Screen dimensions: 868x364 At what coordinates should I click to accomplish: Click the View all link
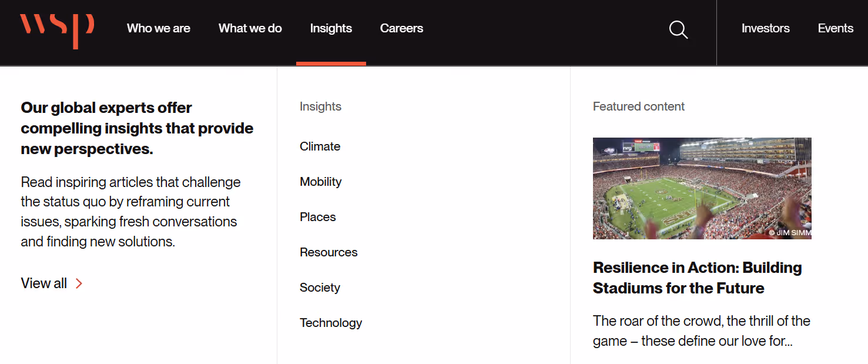[43, 283]
